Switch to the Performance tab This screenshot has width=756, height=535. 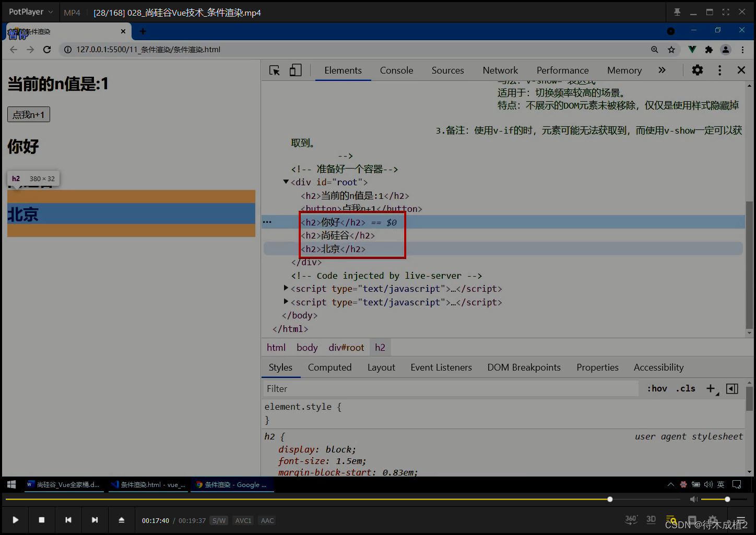click(562, 70)
